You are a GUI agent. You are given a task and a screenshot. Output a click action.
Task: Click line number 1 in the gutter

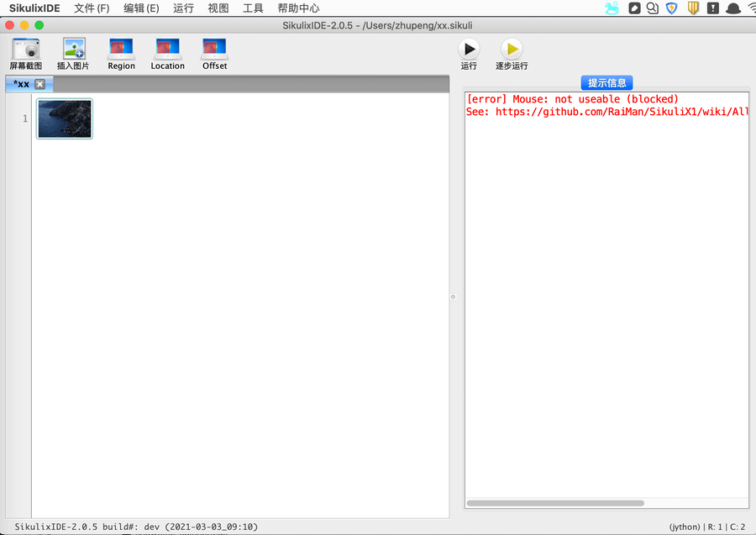coord(25,118)
